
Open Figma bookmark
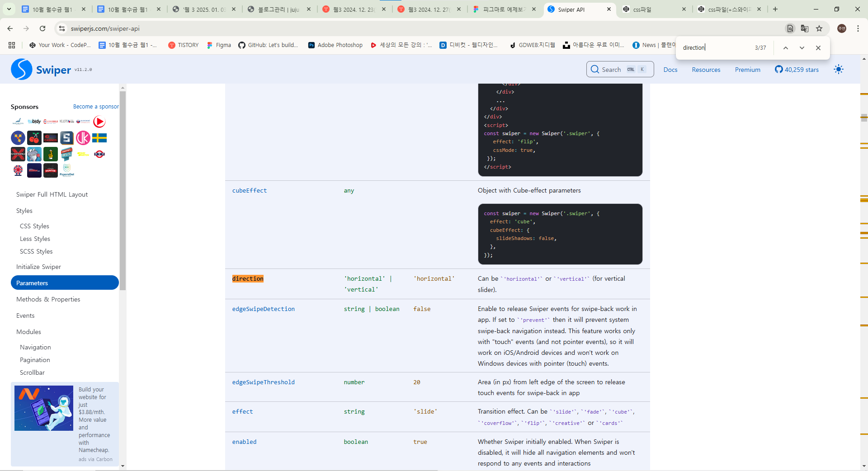click(x=219, y=45)
